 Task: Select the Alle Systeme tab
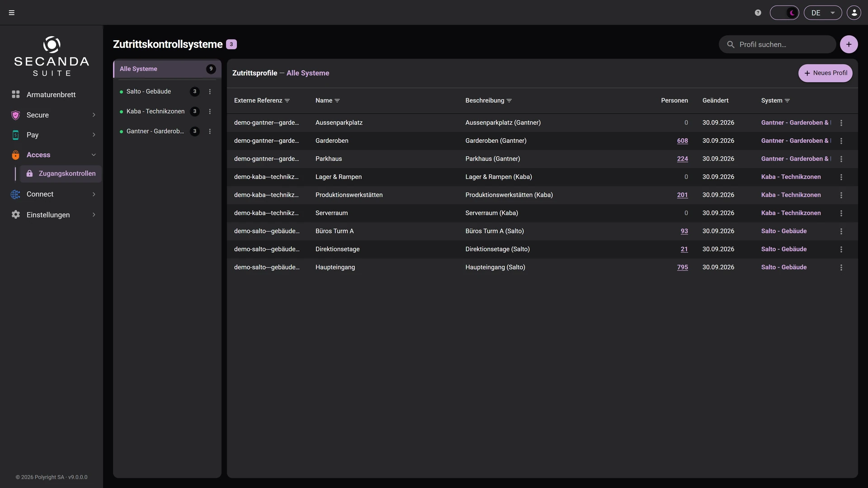click(x=167, y=69)
